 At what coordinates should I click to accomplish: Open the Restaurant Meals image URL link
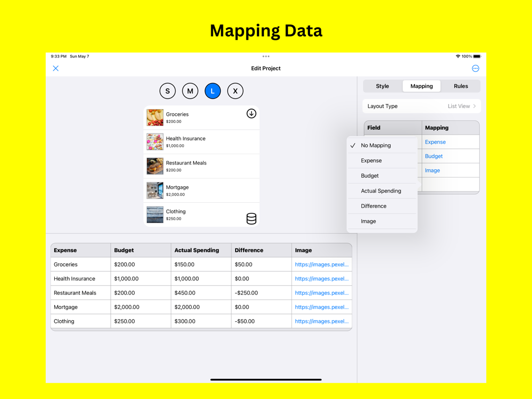pos(322,293)
